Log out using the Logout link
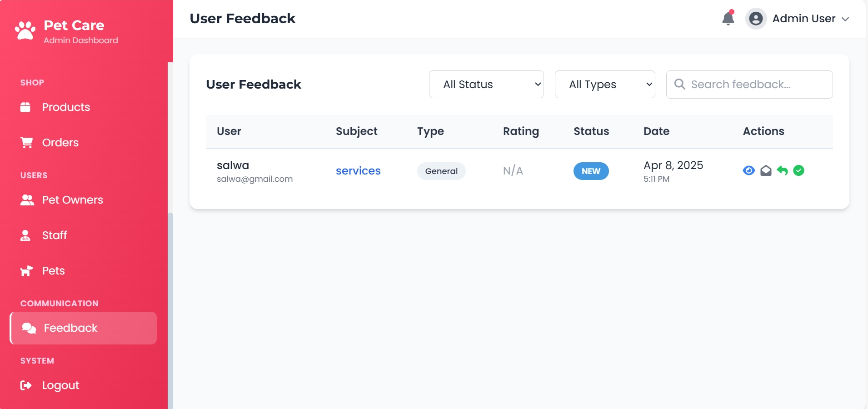This screenshot has height=409, width=868. pyautogui.click(x=60, y=385)
